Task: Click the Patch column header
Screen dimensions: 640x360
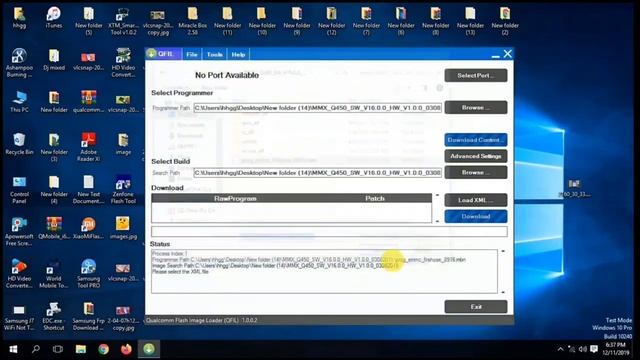Action: pyautogui.click(x=375, y=198)
